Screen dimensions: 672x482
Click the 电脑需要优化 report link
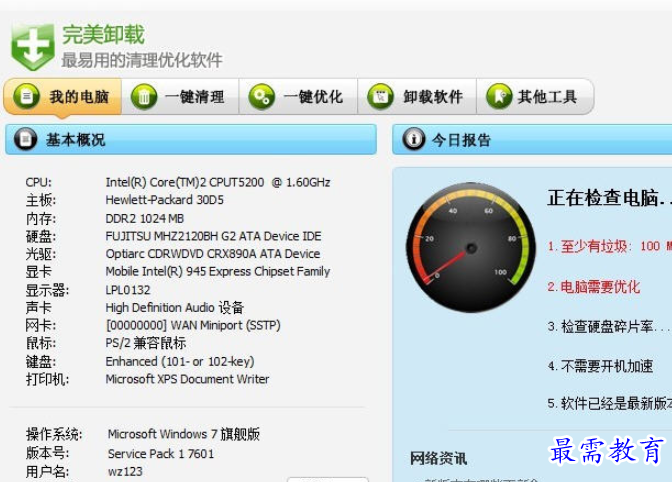tap(594, 287)
